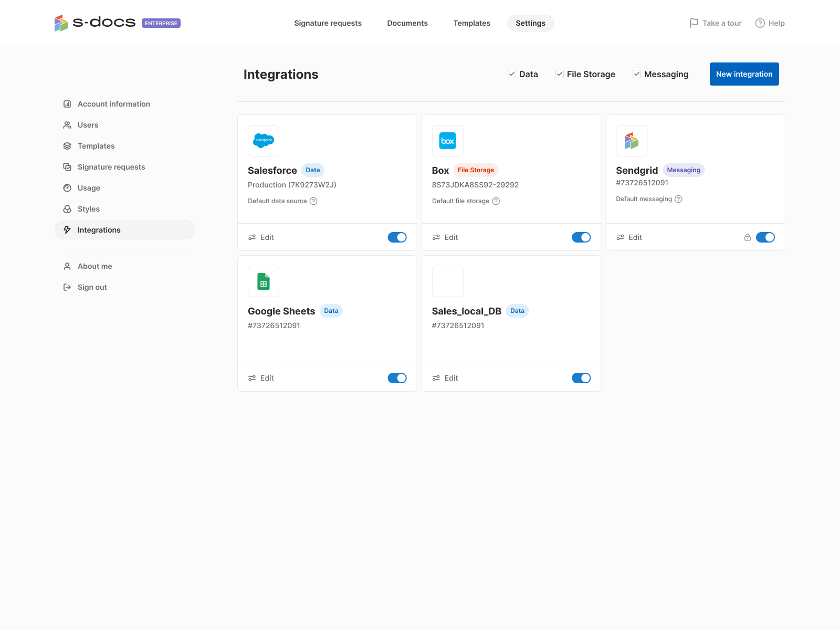
Task: Click the Sendgrid card logo
Action: tap(632, 141)
